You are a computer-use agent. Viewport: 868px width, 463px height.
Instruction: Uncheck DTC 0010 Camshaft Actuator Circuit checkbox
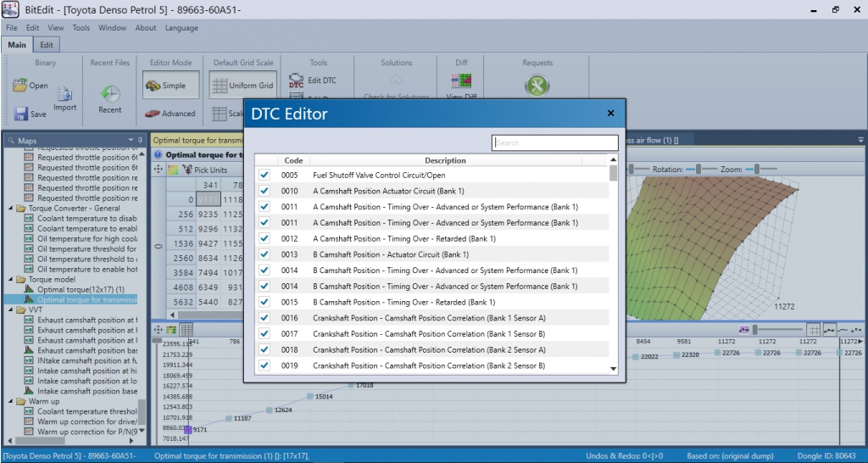(x=264, y=191)
